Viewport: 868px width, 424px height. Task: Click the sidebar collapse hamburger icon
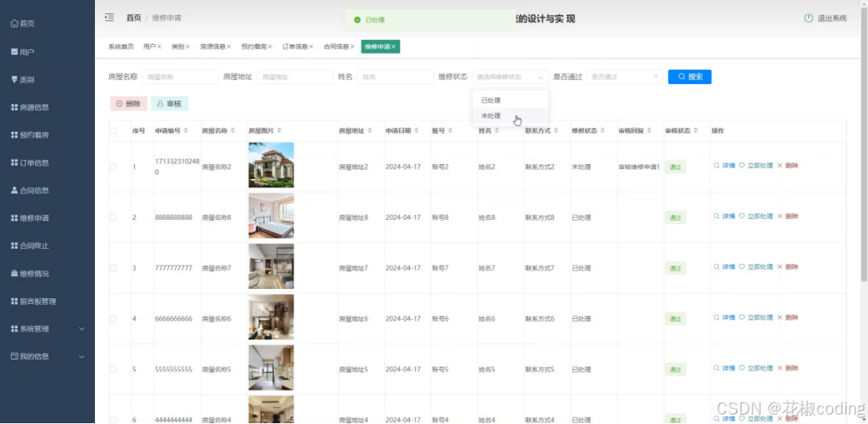110,18
